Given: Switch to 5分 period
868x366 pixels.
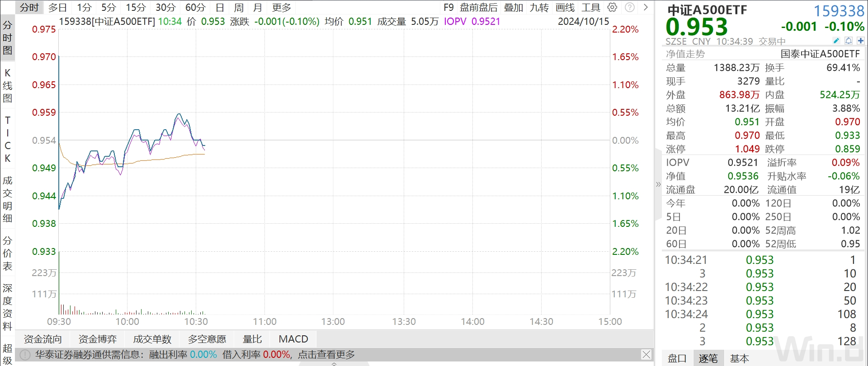Looking at the screenshot, I should point(108,7).
